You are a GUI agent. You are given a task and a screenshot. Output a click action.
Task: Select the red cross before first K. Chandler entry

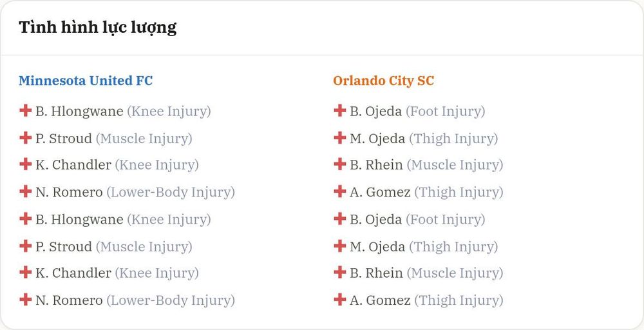click(26, 164)
